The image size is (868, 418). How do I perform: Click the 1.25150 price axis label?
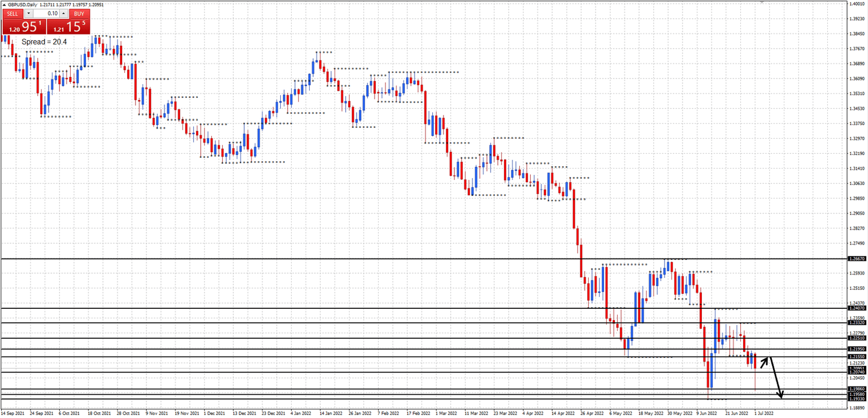click(x=858, y=288)
